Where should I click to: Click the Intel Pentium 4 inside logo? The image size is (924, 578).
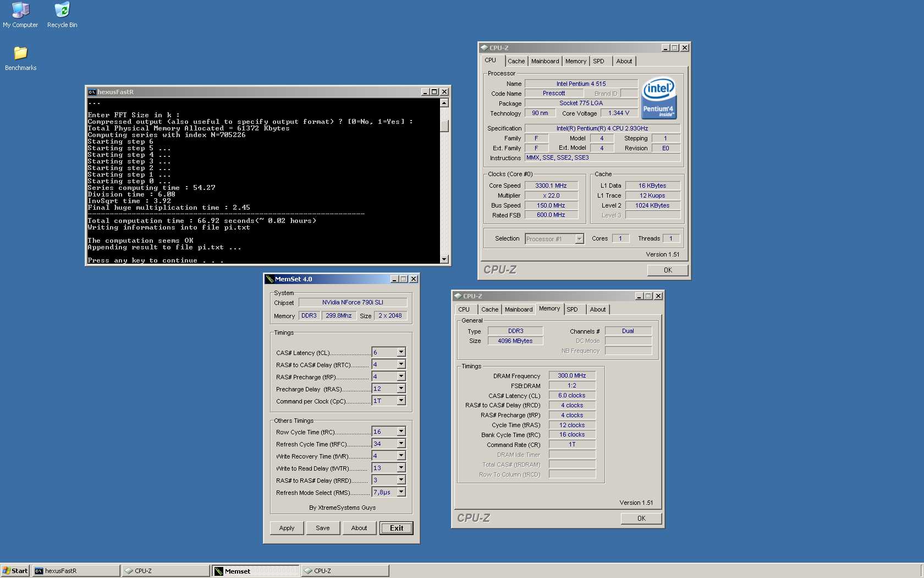click(x=659, y=97)
